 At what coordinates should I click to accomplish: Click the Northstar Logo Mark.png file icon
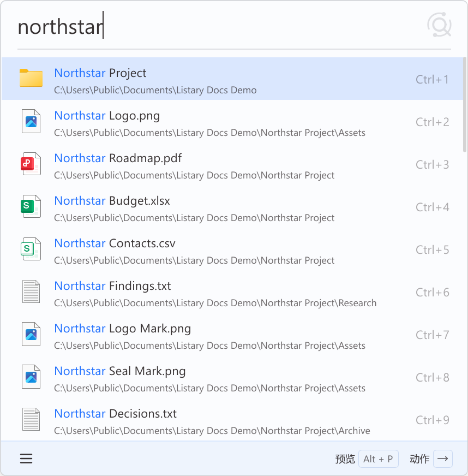pyautogui.click(x=31, y=334)
